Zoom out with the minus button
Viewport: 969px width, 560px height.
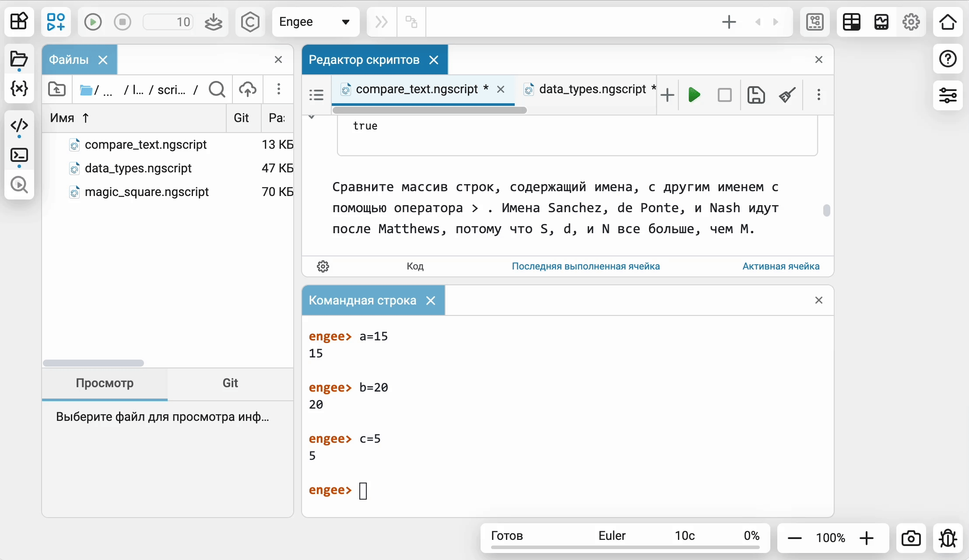794,538
